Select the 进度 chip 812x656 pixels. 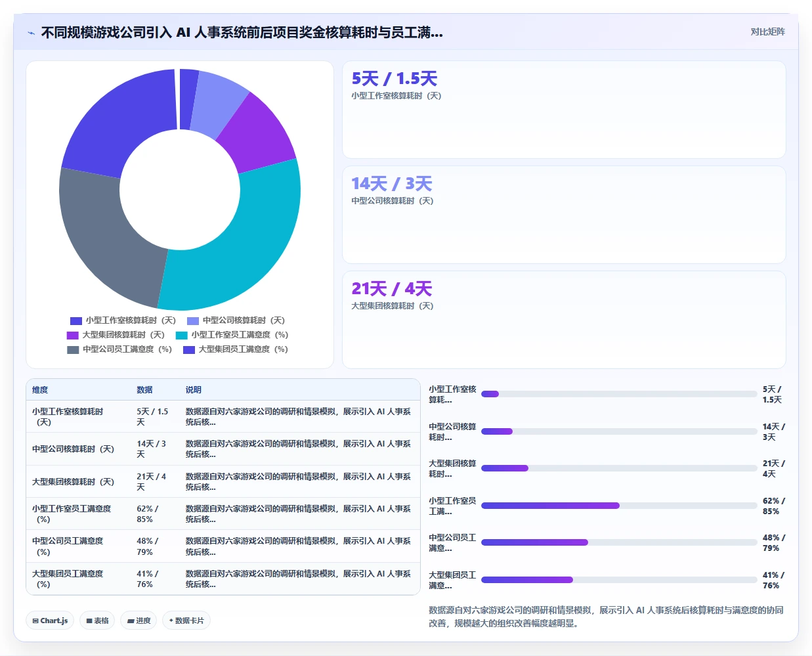pyautogui.click(x=139, y=621)
